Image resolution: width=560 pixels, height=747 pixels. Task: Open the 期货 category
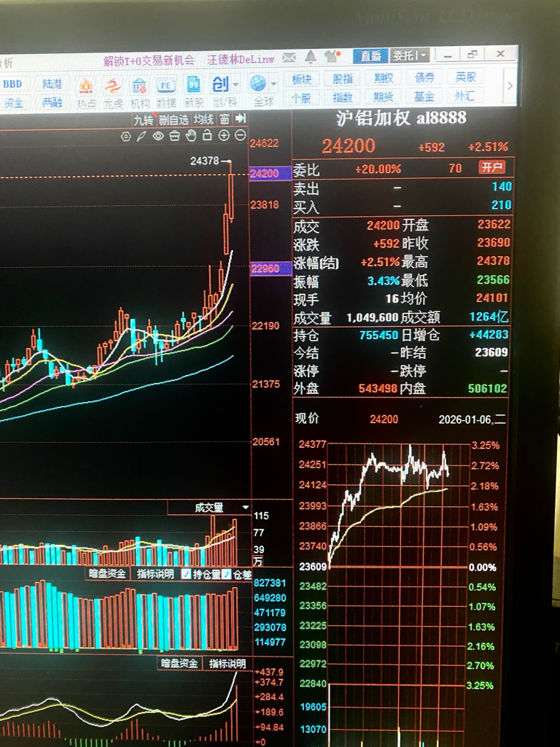click(384, 97)
